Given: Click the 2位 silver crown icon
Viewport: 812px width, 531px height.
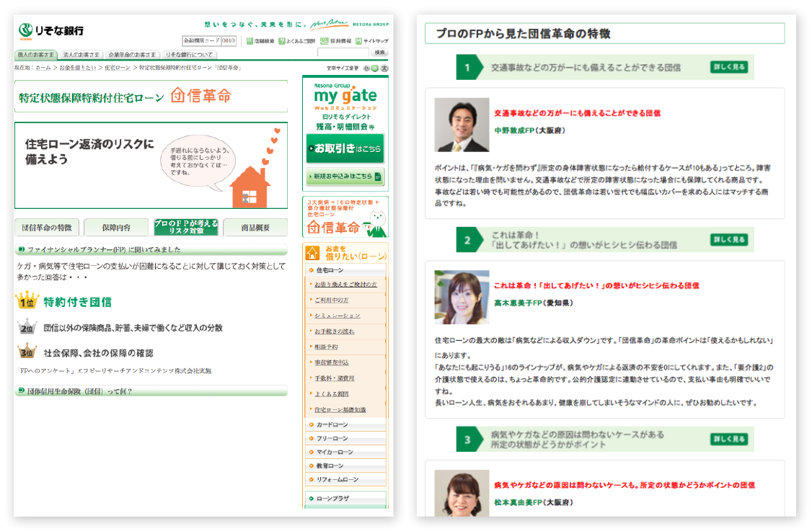Looking at the screenshot, I should (x=27, y=327).
